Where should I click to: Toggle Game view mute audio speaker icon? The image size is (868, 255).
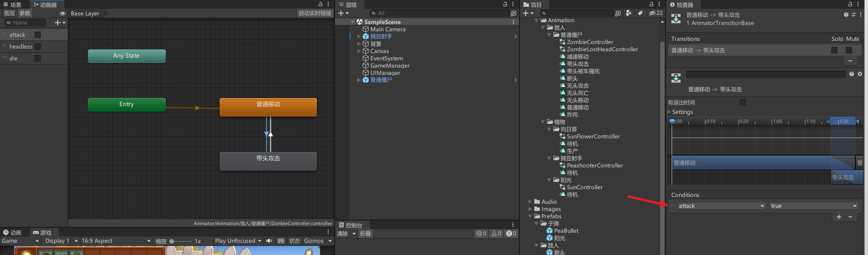coord(269,241)
